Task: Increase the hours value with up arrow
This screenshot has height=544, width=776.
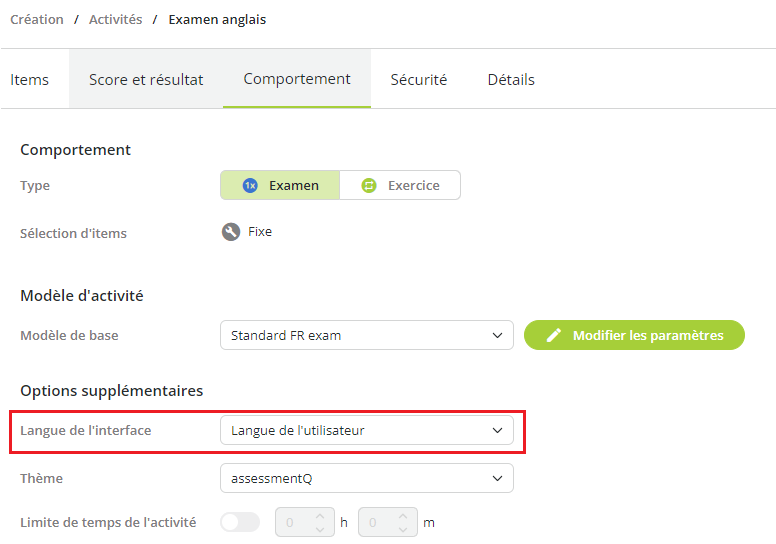Action: click(320, 516)
